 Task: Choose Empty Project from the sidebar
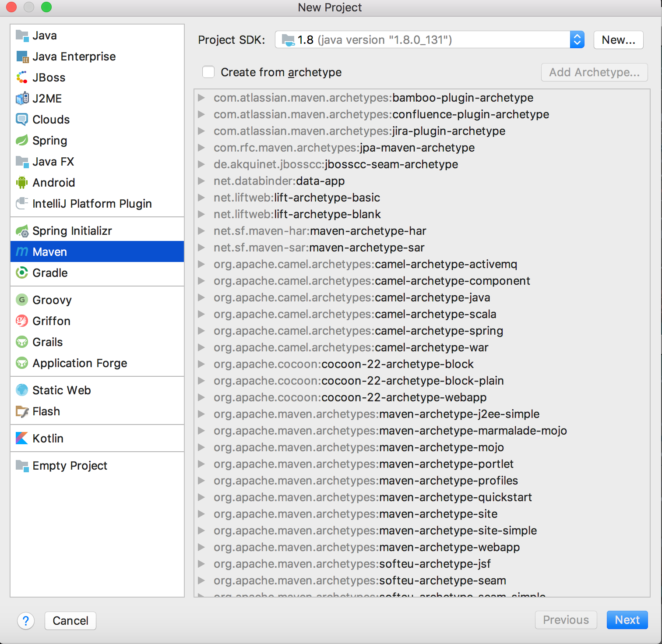[69, 465]
